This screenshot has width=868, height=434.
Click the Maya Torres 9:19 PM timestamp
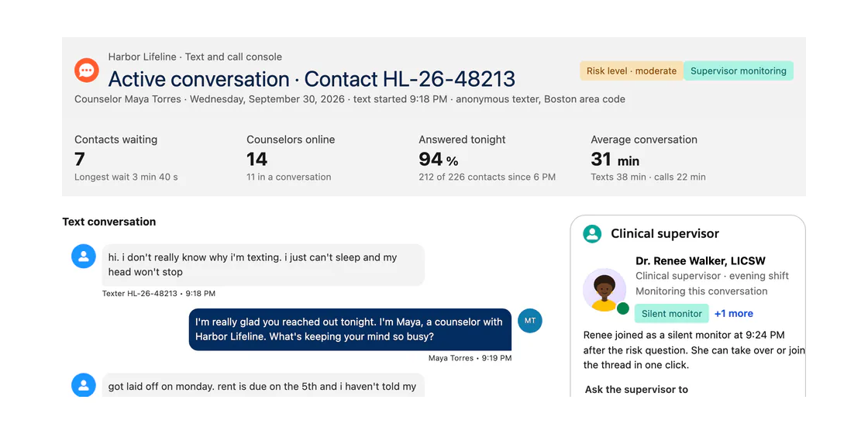[470, 358]
